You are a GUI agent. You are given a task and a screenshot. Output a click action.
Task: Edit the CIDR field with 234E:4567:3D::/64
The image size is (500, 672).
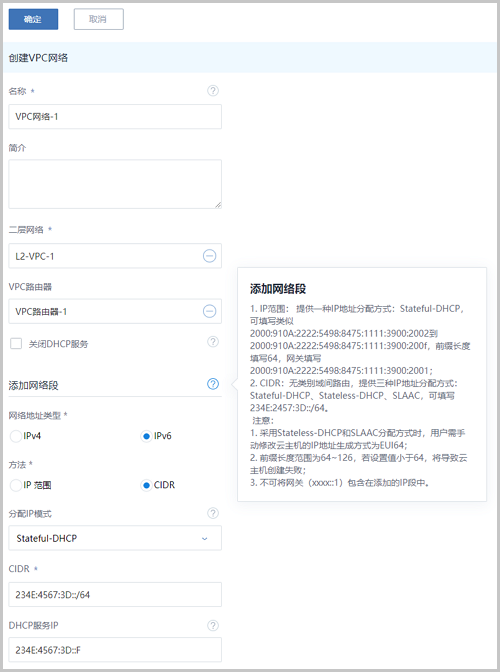[115, 594]
